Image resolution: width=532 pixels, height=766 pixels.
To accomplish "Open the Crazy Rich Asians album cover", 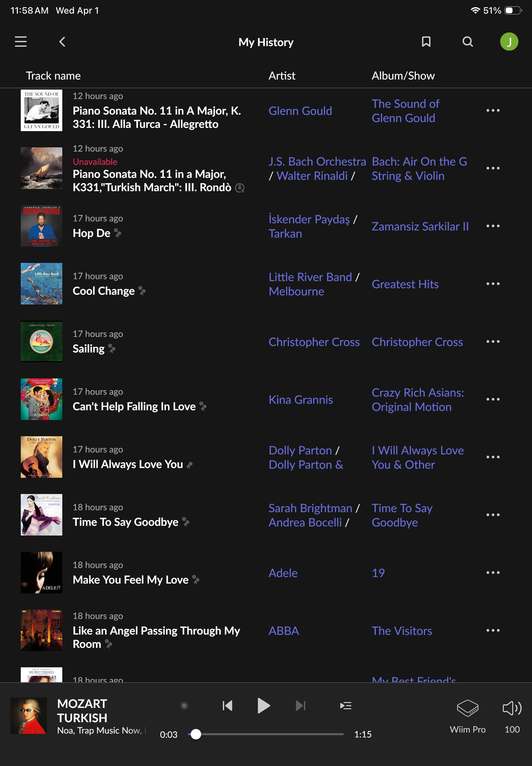I will click(x=41, y=399).
